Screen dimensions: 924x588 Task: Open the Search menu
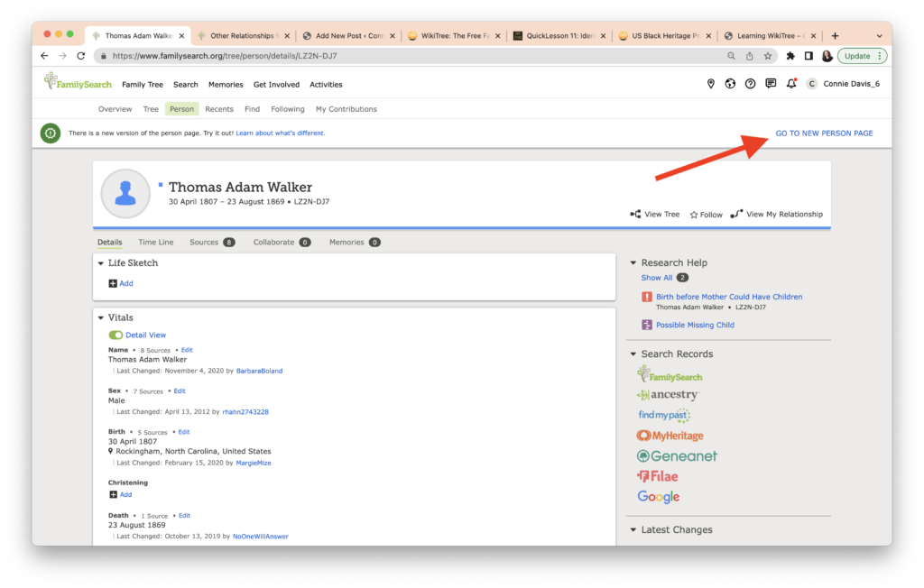pyautogui.click(x=186, y=85)
